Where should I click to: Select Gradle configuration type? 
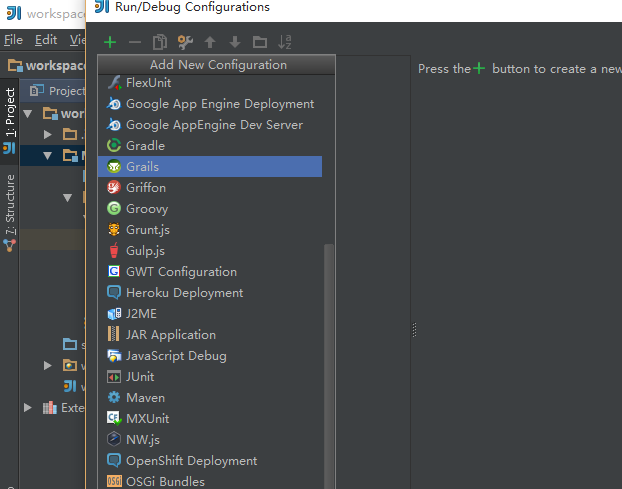click(x=210, y=146)
